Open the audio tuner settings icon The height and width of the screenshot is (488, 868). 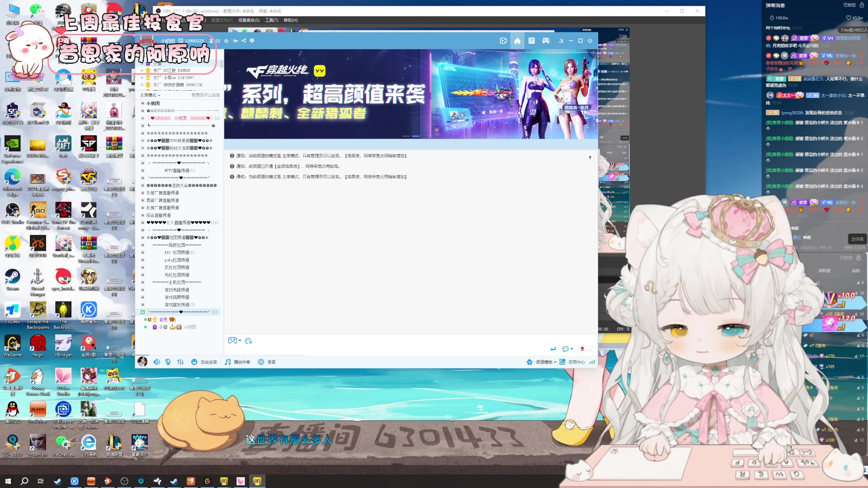pyautogui.click(x=180, y=362)
